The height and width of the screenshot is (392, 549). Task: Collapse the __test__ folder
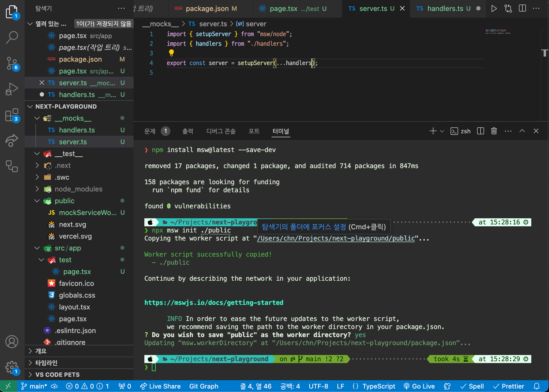37,154
